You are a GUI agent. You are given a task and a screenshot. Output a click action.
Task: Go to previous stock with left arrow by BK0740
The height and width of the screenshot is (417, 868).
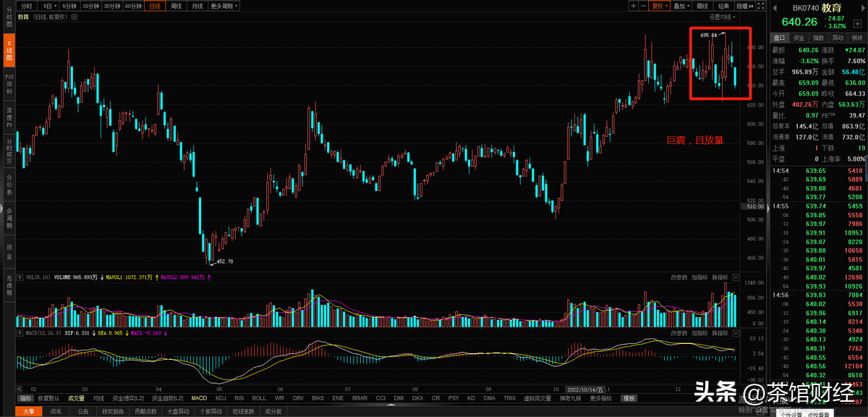(774, 8)
